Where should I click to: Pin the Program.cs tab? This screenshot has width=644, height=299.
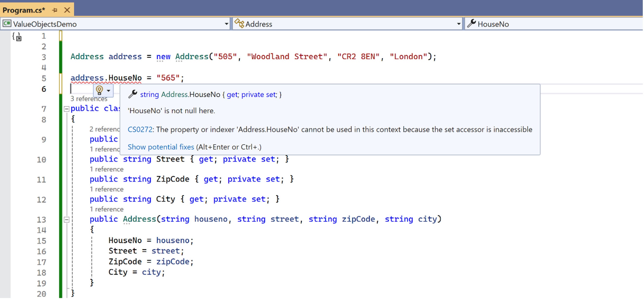pos(55,10)
